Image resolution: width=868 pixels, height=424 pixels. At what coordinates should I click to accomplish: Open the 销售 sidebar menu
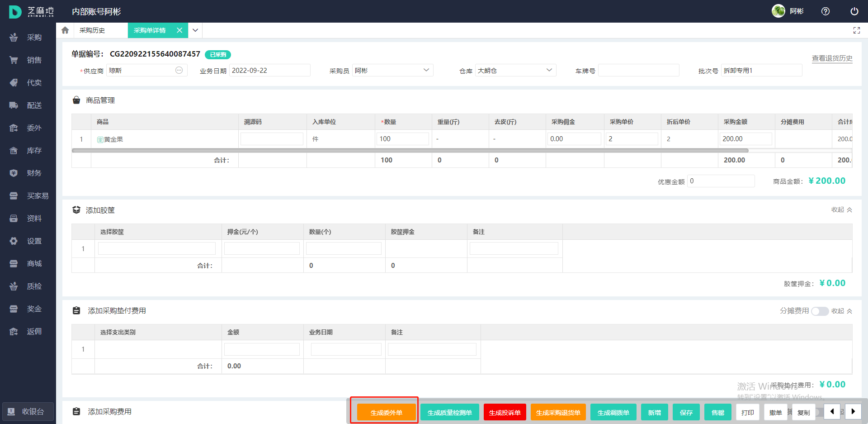pyautogui.click(x=28, y=60)
